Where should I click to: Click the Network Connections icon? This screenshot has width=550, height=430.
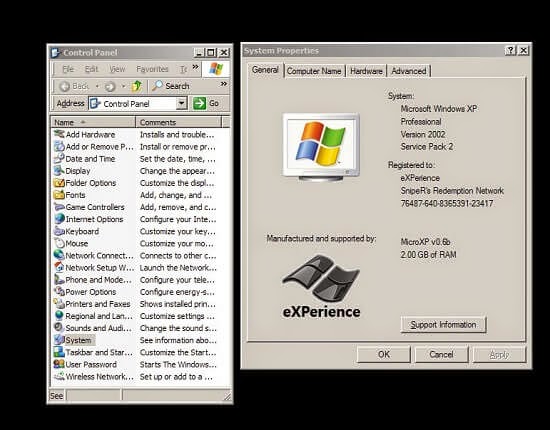(x=59, y=255)
